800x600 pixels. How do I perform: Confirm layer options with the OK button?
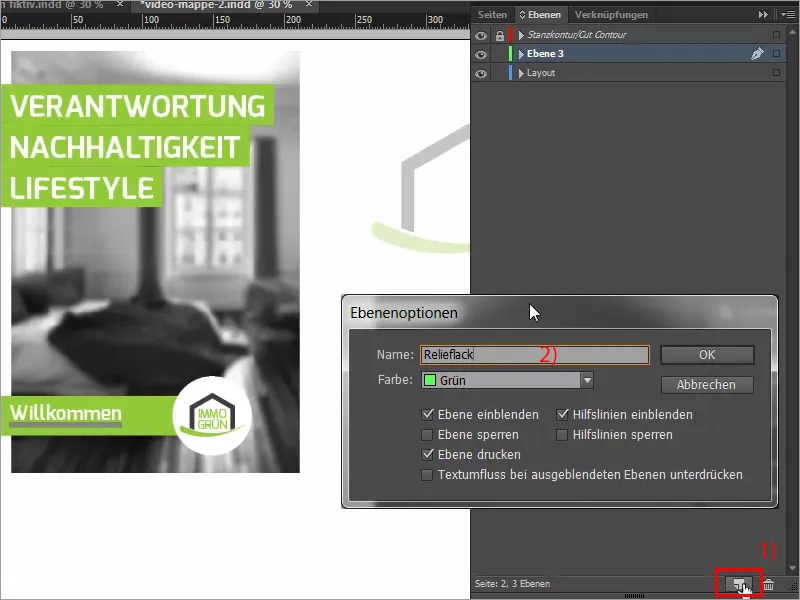[706, 354]
